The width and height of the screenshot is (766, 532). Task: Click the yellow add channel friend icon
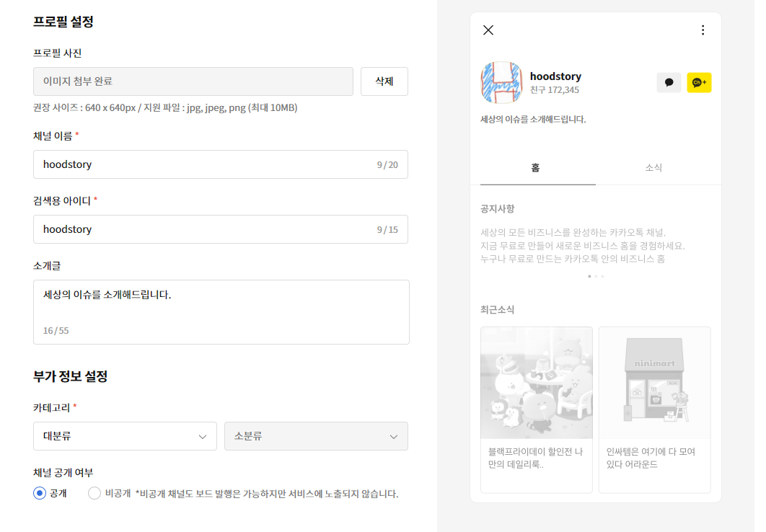click(699, 82)
